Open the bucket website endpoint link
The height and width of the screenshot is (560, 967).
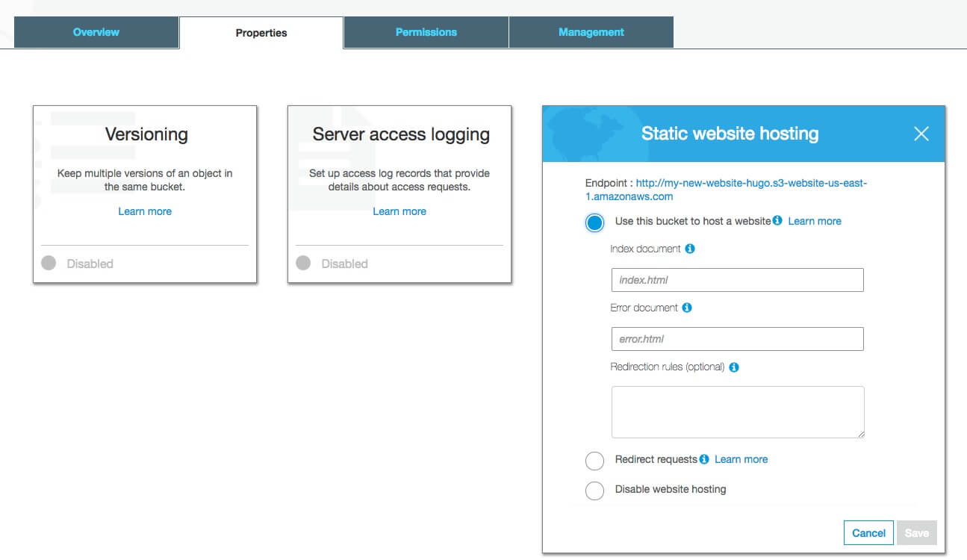coord(726,190)
